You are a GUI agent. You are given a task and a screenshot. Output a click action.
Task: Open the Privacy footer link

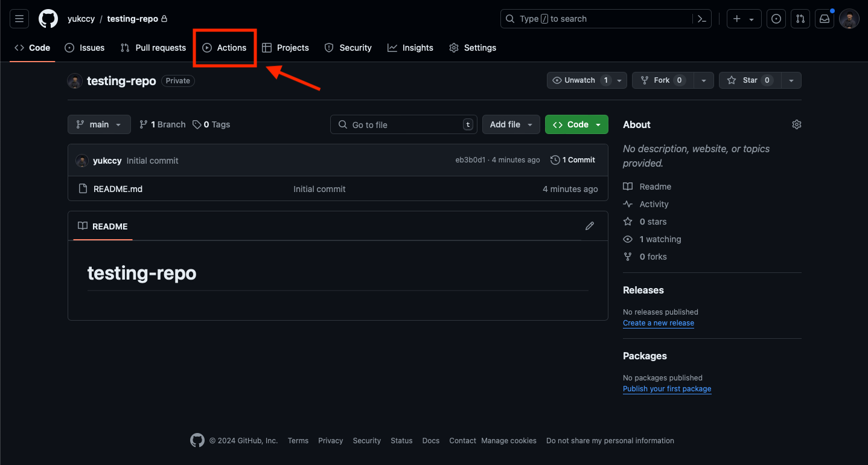(331, 441)
